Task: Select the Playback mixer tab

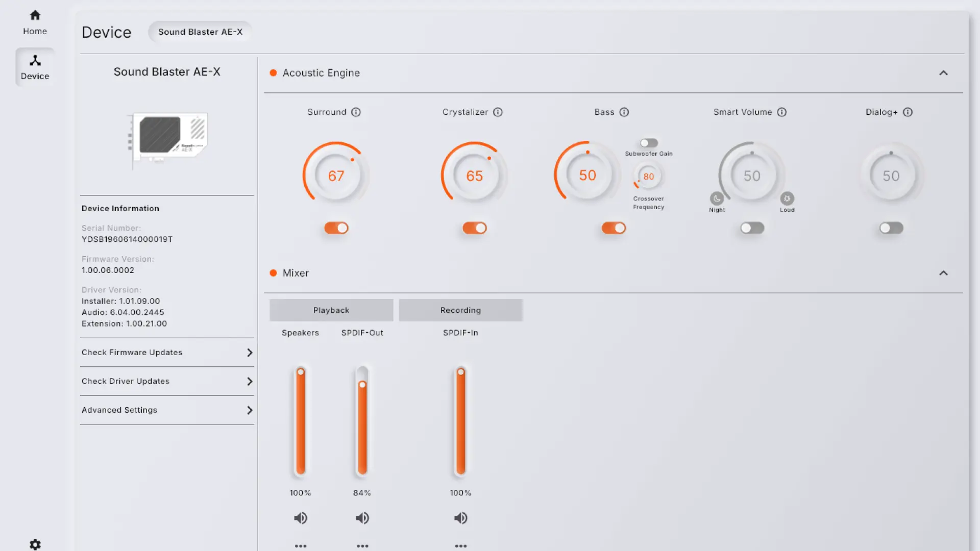Action: coord(331,310)
